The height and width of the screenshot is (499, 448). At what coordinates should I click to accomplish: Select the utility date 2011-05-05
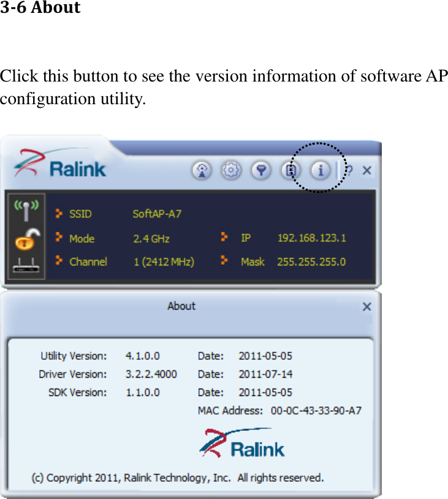pos(265,356)
